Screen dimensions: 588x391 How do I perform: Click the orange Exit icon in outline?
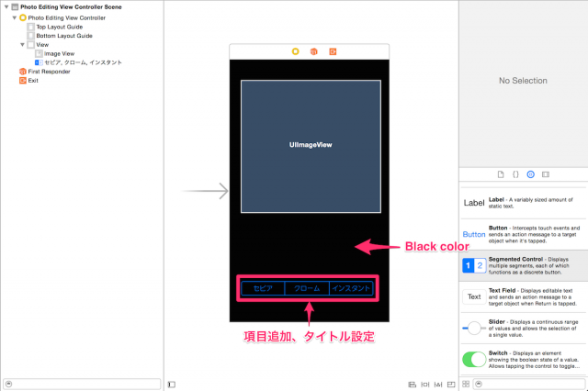[23, 81]
